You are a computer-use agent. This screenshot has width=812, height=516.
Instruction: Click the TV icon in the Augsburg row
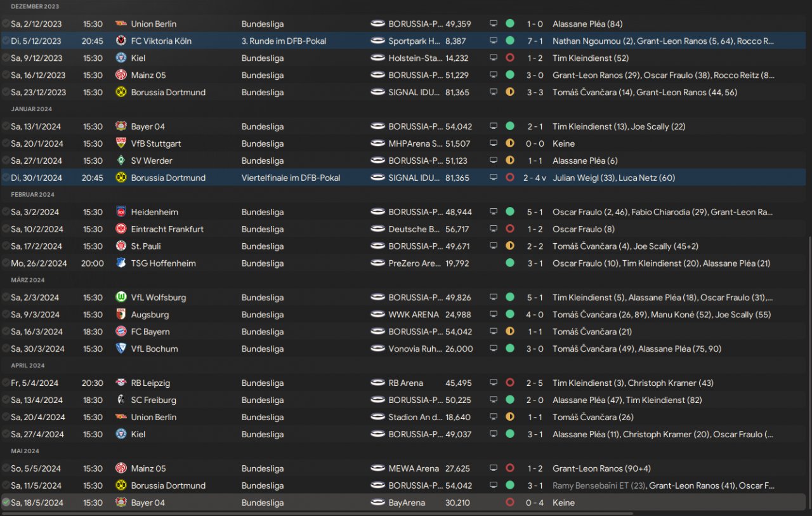(494, 315)
